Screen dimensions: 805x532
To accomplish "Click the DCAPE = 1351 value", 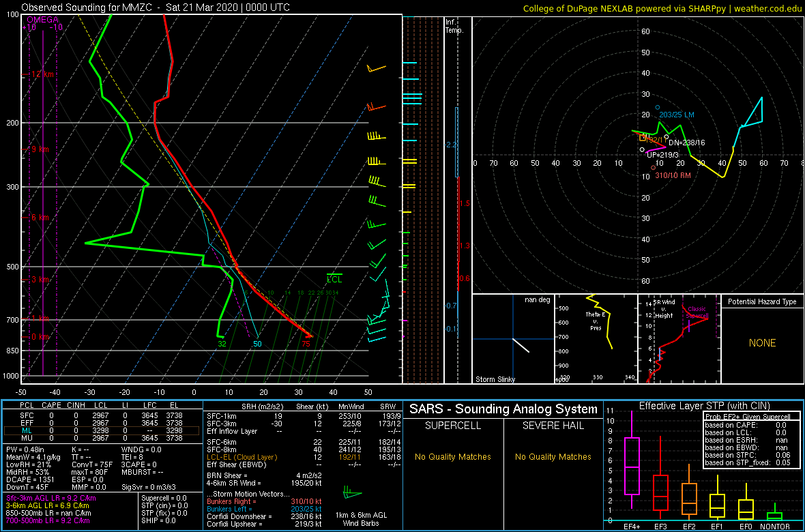I will pyautogui.click(x=28, y=479).
